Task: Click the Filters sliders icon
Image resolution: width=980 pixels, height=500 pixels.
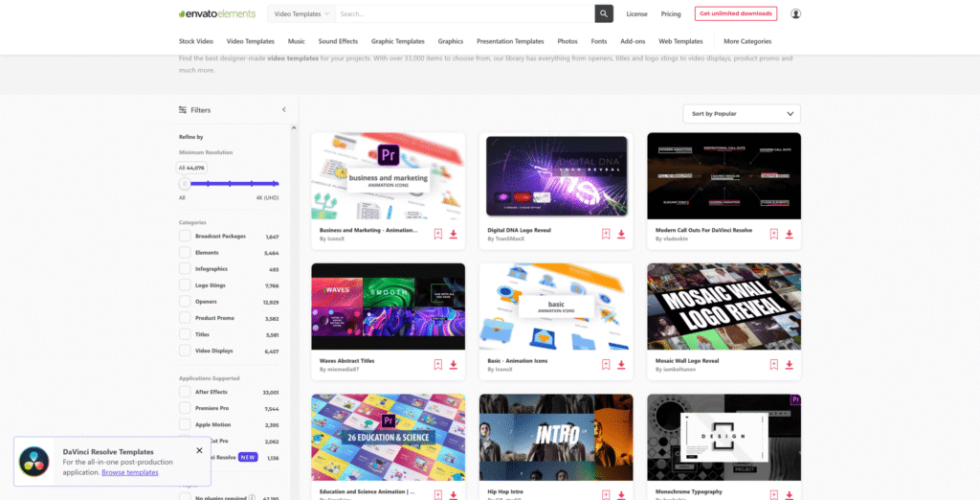Action: 183,109
